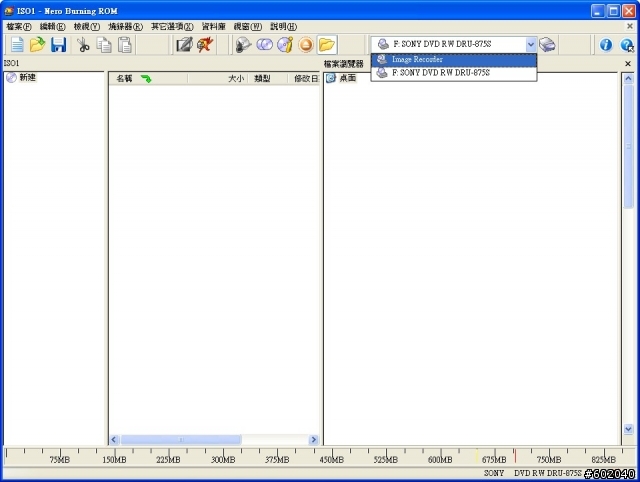Sort by the 名稱 column header
The image size is (640, 482).
[148, 78]
